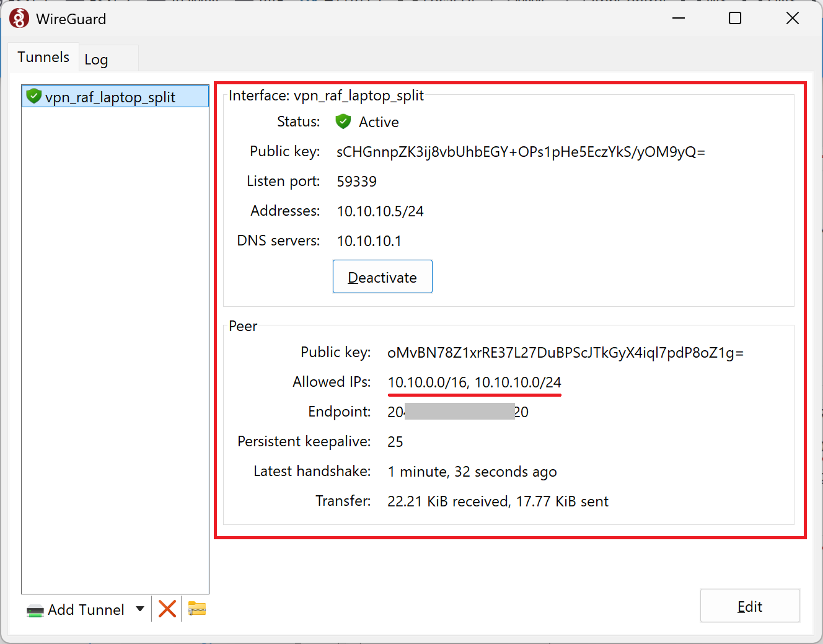This screenshot has width=823, height=644.
Task: Maximize the WireGuard window
Action: point(735,18)
